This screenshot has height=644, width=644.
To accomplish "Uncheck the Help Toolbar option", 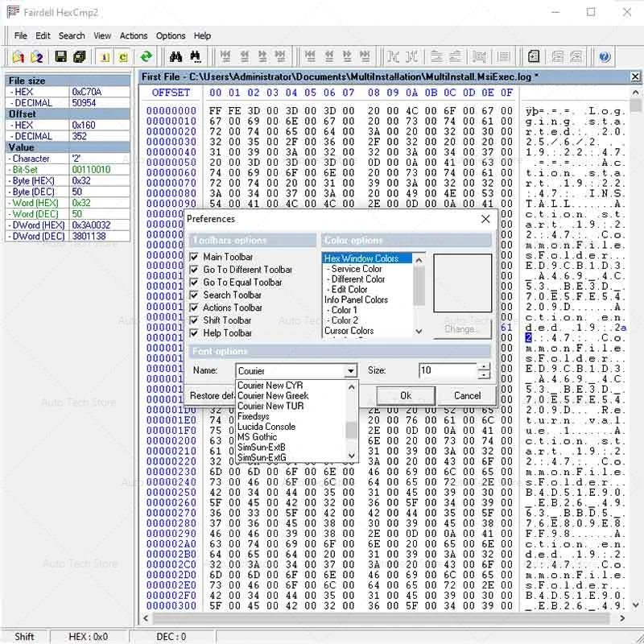I will [x=194, y=333].
